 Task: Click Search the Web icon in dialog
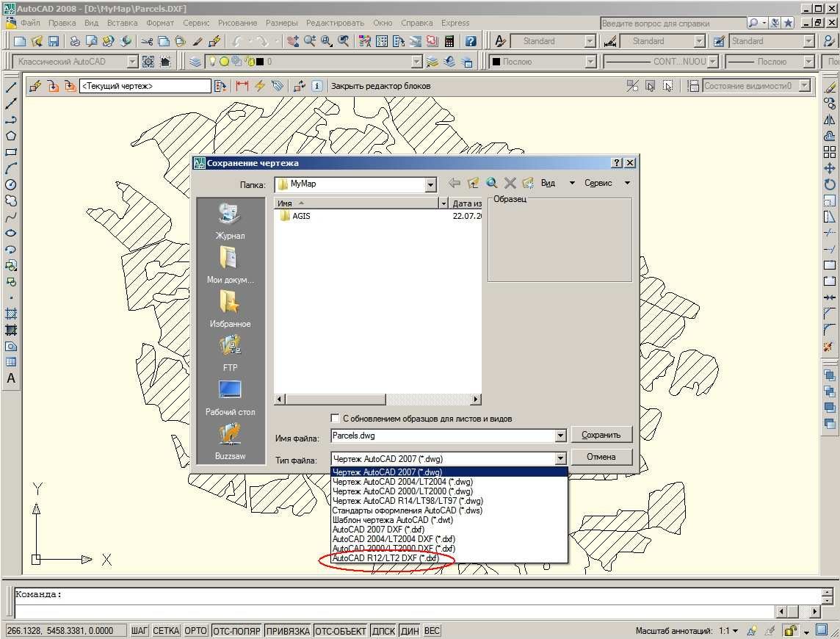(x=491, y=184)
